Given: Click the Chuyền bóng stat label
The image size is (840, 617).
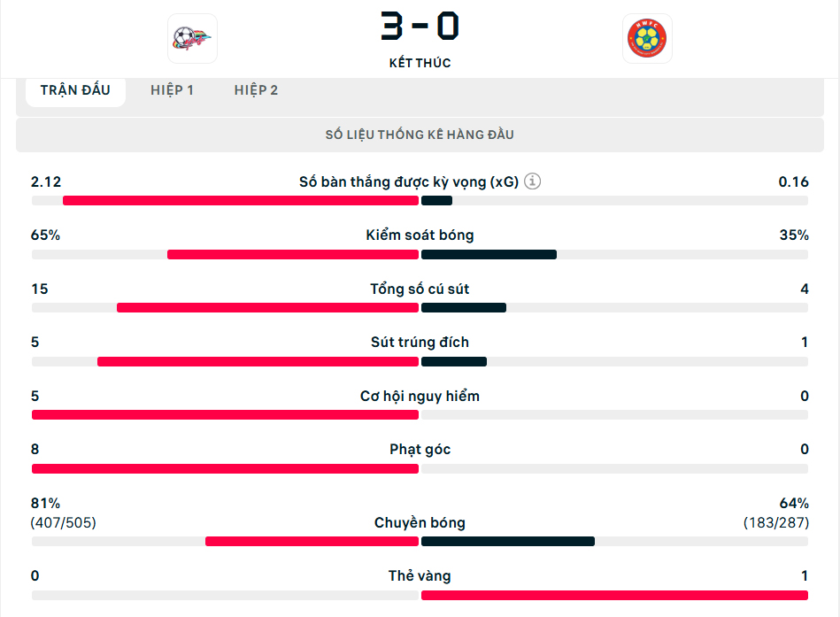Looking at the screenshot, I should [x=420, y=522].
